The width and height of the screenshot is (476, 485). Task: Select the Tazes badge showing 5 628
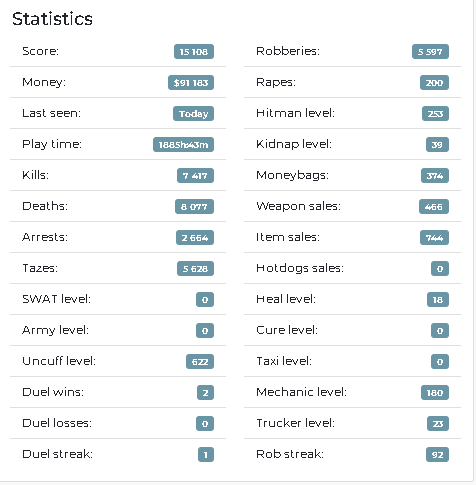(195, 269)
